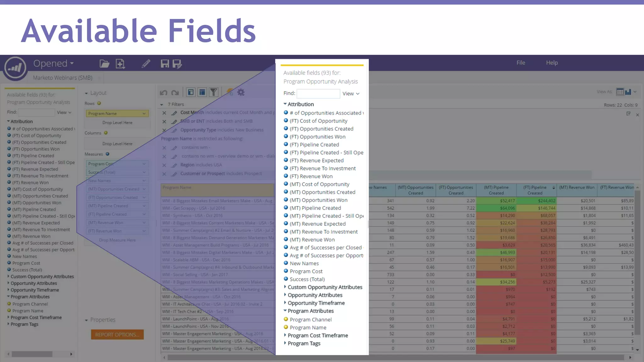Toggle the layout panel icon next to filter

pos(202,92)
